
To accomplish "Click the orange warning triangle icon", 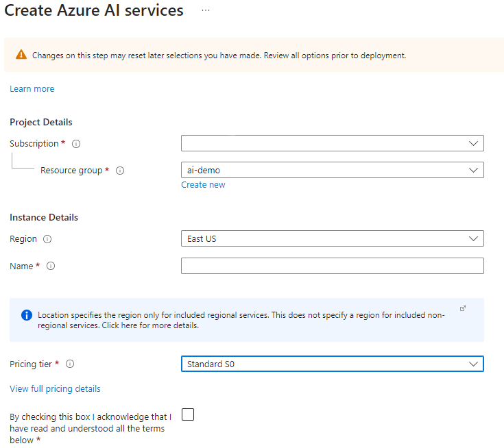I will pyautogui.click(x=21, y=55).
